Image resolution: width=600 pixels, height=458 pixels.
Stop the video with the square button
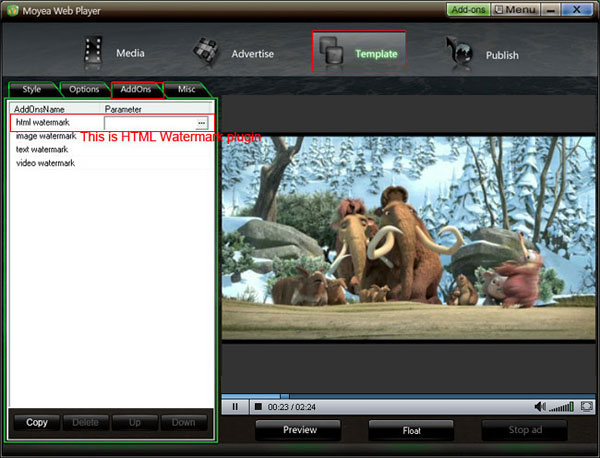point(258,406)
